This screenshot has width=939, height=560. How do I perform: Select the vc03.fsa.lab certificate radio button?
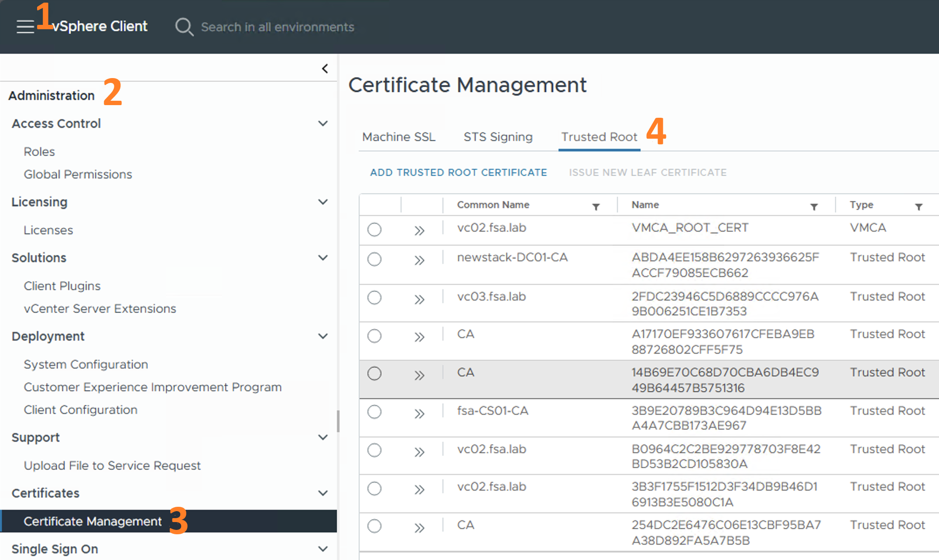point(374,297)
